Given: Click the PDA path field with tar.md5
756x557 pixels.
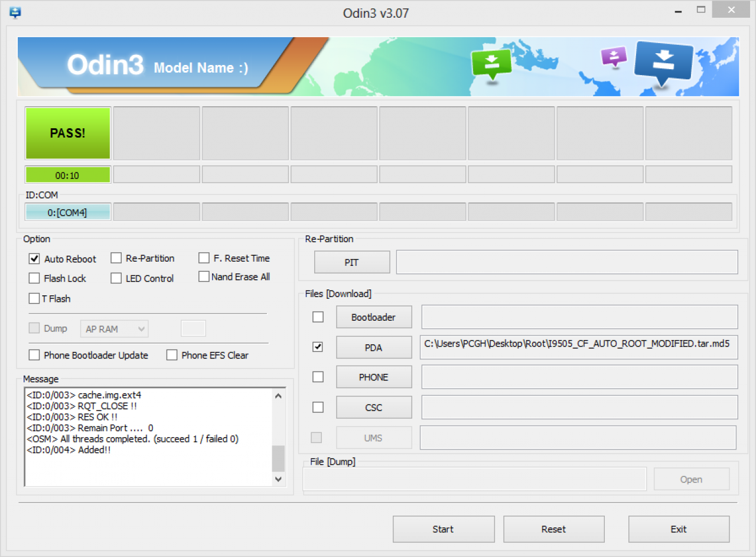Looking at the screenshot, I should [x=579, y=347].
